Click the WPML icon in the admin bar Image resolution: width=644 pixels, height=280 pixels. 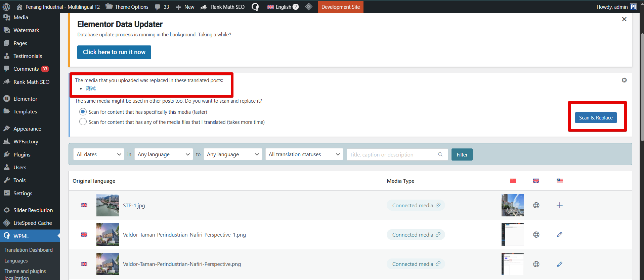coord(255,7)
